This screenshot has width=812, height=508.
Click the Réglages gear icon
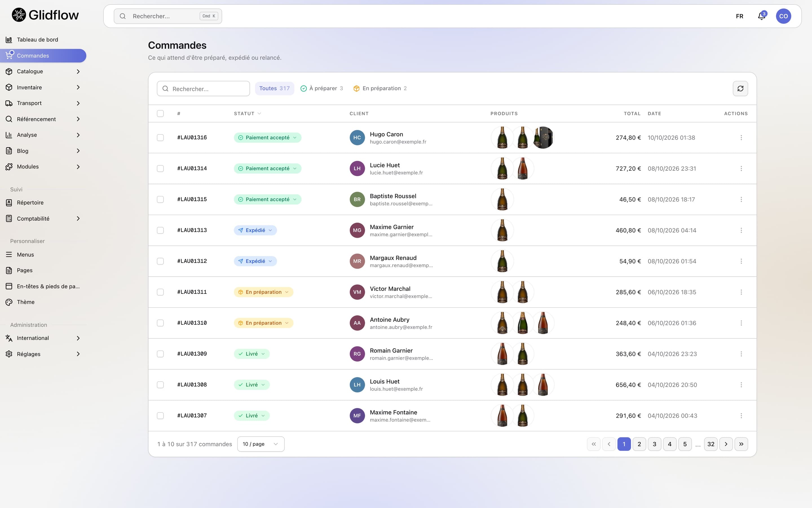tap(9, 354)
